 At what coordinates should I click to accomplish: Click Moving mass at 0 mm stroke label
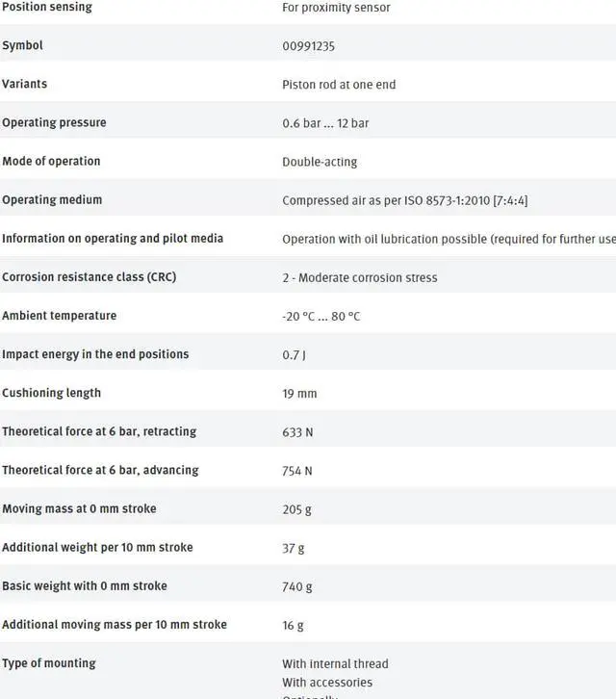[79, 508]
